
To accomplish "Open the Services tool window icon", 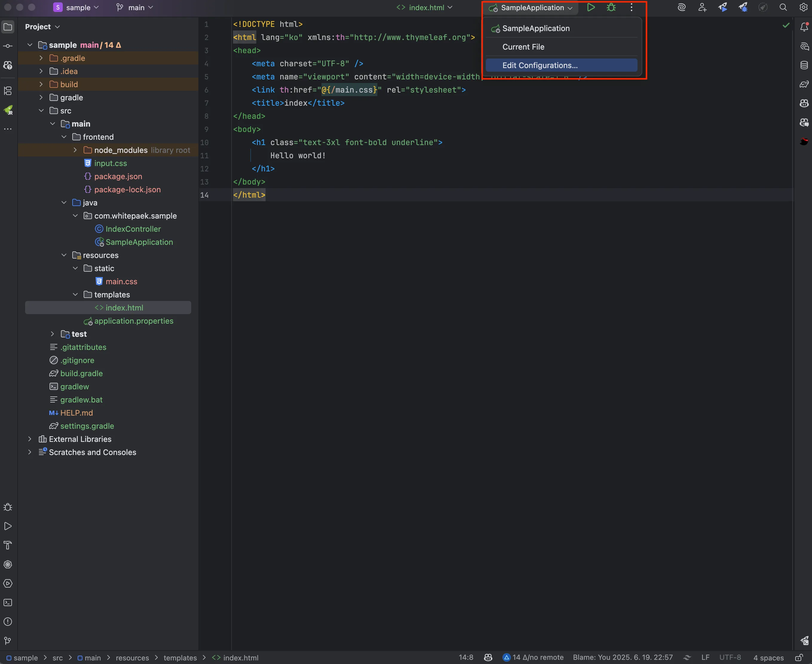I will 8,584.
